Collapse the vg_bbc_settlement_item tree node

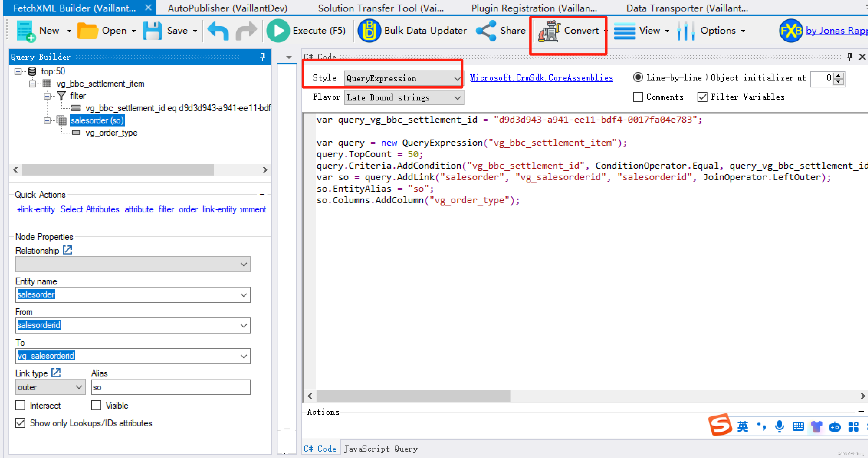(33, 84)
